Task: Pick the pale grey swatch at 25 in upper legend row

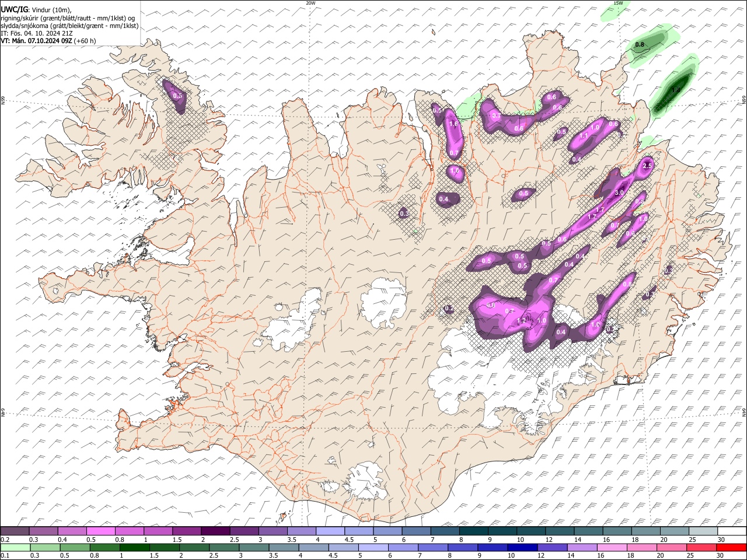Action: tap(703, 531)
